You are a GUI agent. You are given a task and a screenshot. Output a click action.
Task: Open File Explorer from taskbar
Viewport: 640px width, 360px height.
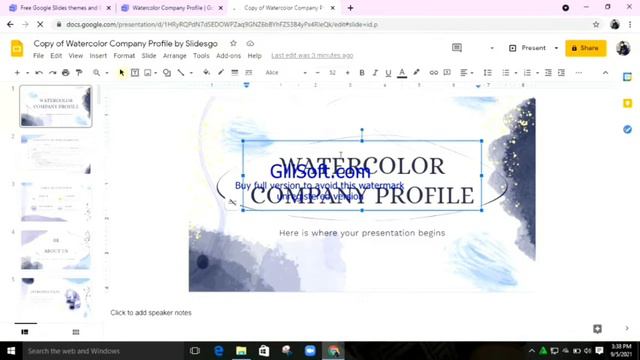241,351
